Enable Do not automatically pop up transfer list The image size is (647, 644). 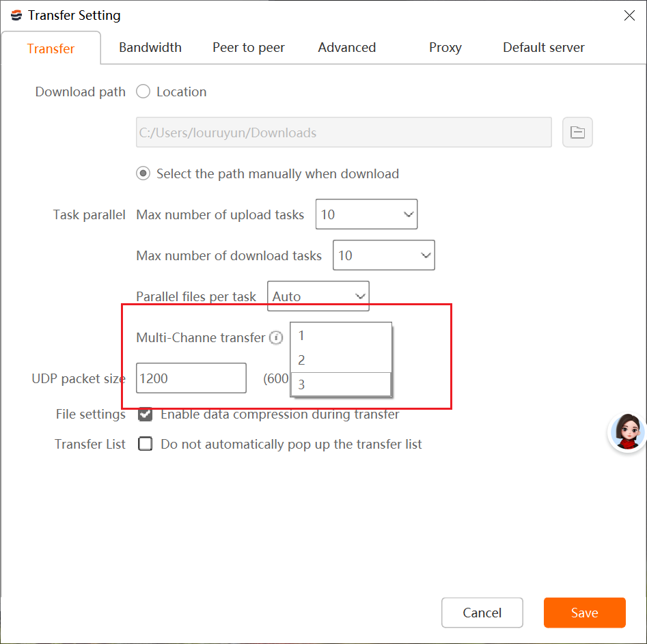(145, 443)
